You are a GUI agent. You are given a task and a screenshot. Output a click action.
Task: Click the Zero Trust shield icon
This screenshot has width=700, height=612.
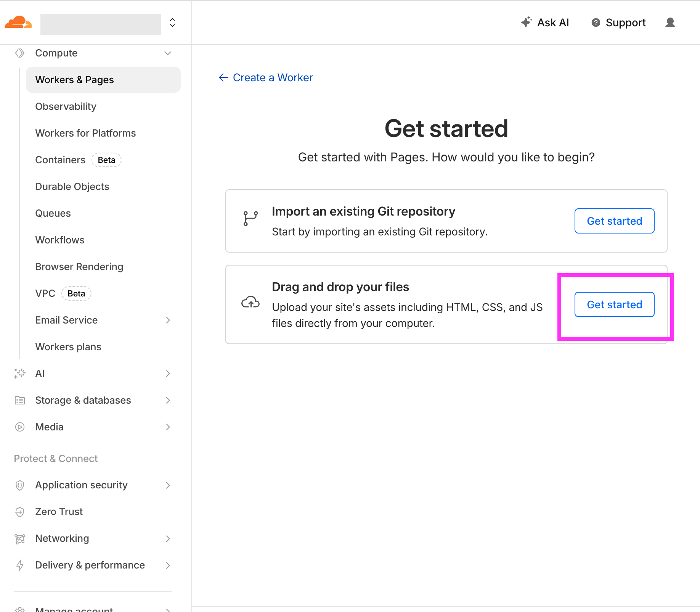click(20, 512)
